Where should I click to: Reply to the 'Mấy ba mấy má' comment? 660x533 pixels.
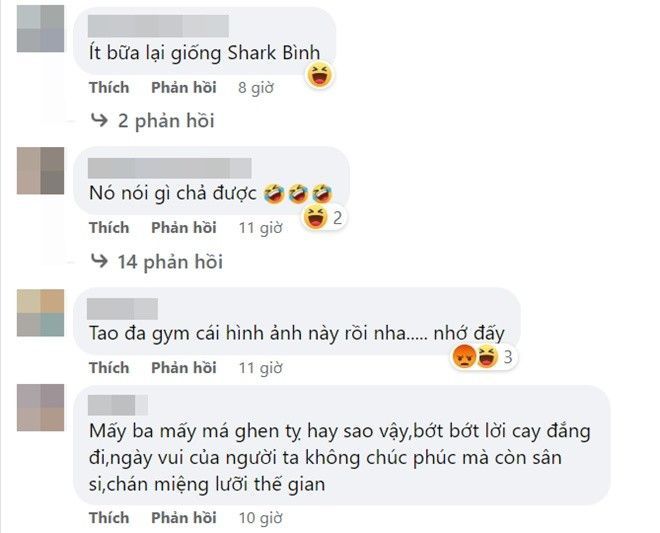click(184, 518)
